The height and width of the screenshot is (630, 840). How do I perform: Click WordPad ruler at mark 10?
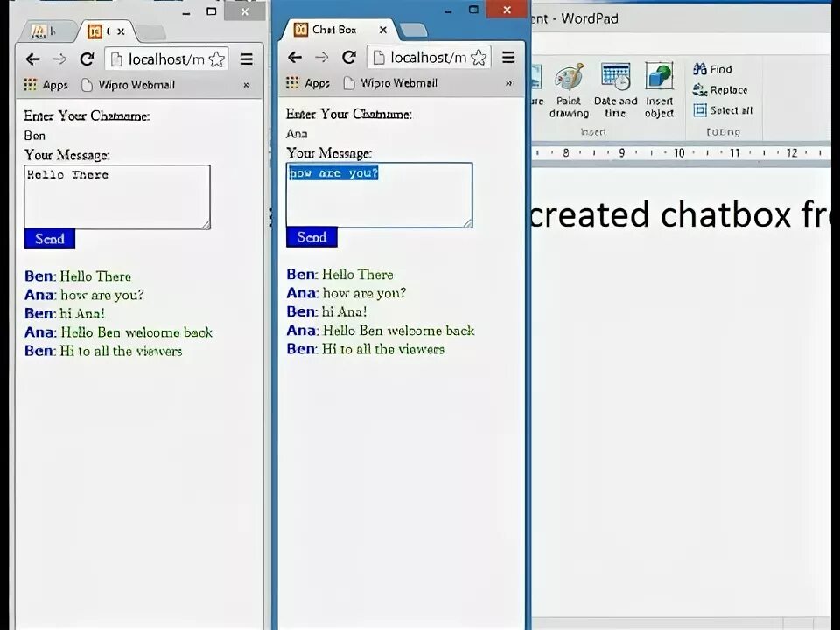[679, 153]
